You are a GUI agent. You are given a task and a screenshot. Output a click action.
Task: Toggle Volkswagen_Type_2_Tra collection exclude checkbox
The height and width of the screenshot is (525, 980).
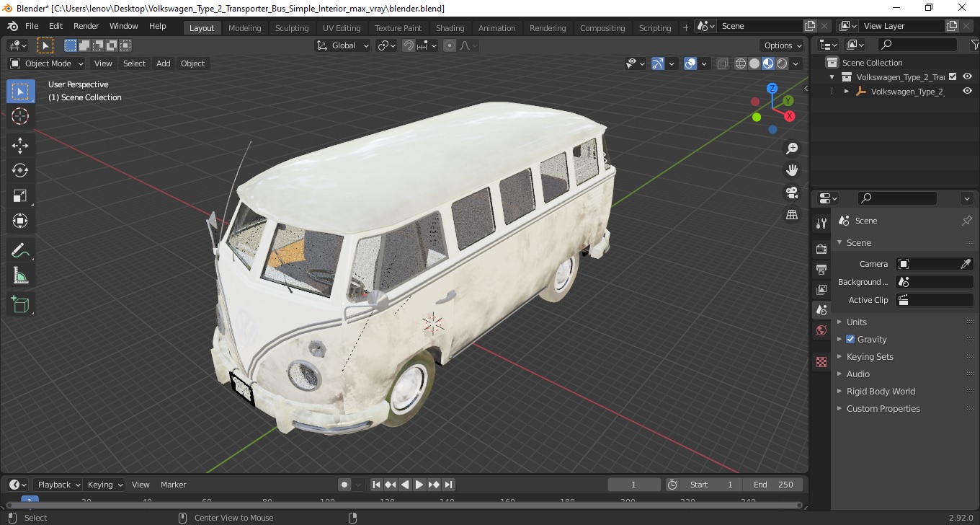click(953, 76)
